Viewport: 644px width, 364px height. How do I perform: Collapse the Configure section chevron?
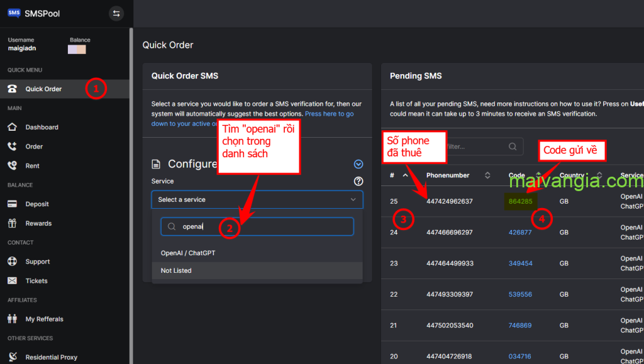[x=358, y=164]
